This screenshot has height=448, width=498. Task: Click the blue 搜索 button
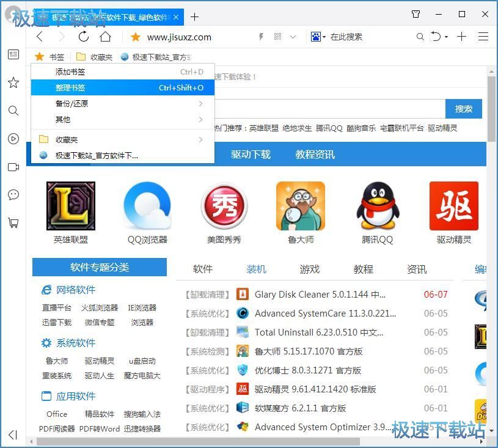point(463,109)
